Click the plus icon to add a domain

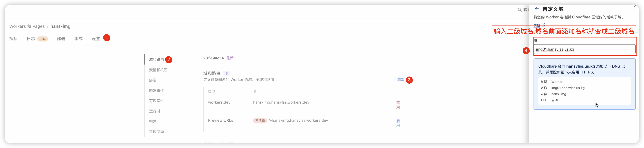pos(394,79)
